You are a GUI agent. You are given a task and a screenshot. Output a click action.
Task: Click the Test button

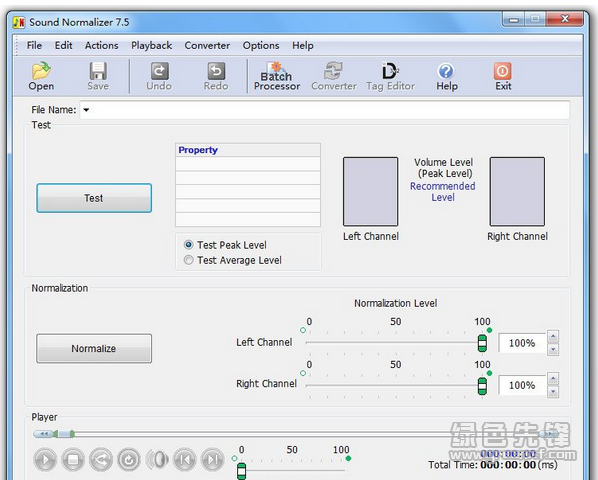click(94, 198)
